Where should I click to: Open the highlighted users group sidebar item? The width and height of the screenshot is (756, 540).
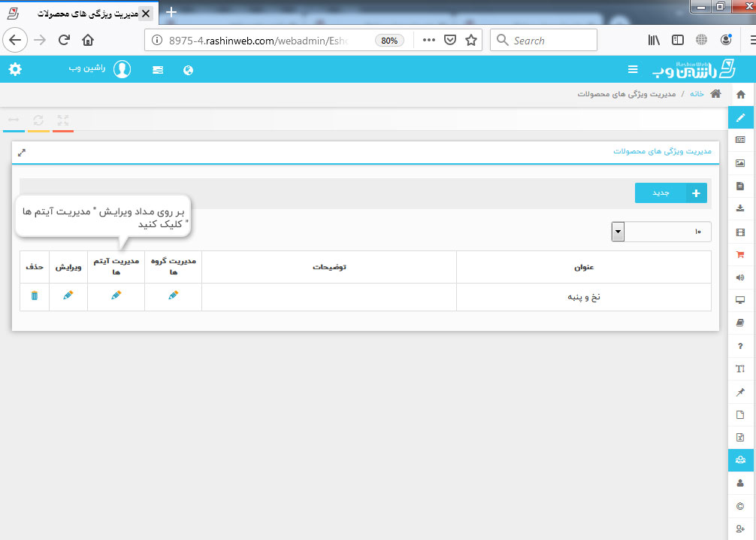pyautogui.click(x=740, y=460)
